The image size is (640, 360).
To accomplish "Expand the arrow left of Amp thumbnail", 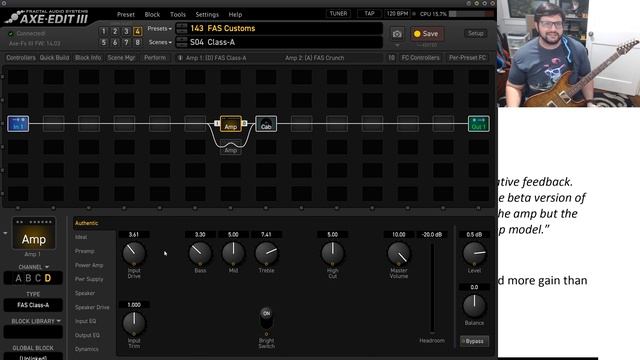I will 5,233.
